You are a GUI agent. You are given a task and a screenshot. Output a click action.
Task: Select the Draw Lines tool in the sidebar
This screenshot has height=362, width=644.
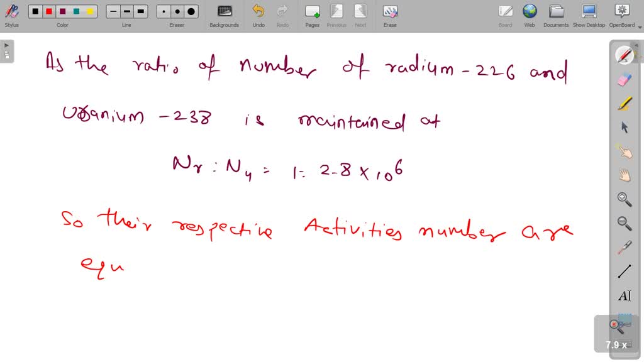point(624,271)
